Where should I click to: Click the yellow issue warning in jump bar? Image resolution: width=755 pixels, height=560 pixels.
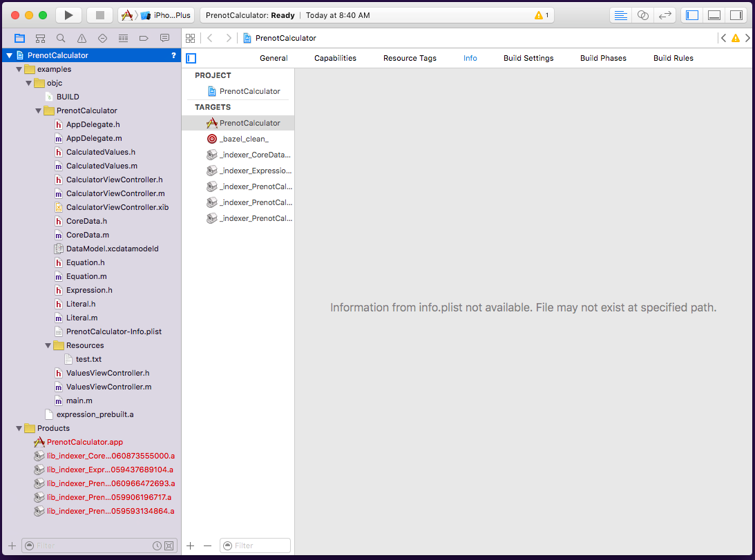pos(735,38)
